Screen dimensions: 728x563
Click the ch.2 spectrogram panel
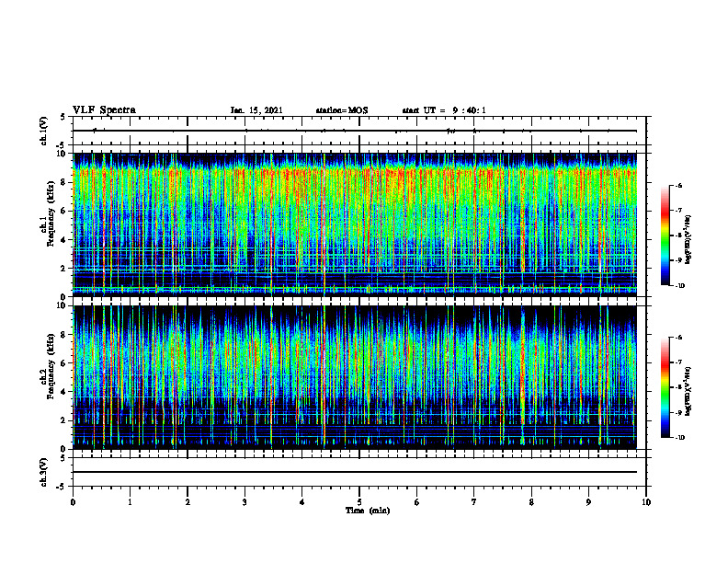click(x=355, y=377)
